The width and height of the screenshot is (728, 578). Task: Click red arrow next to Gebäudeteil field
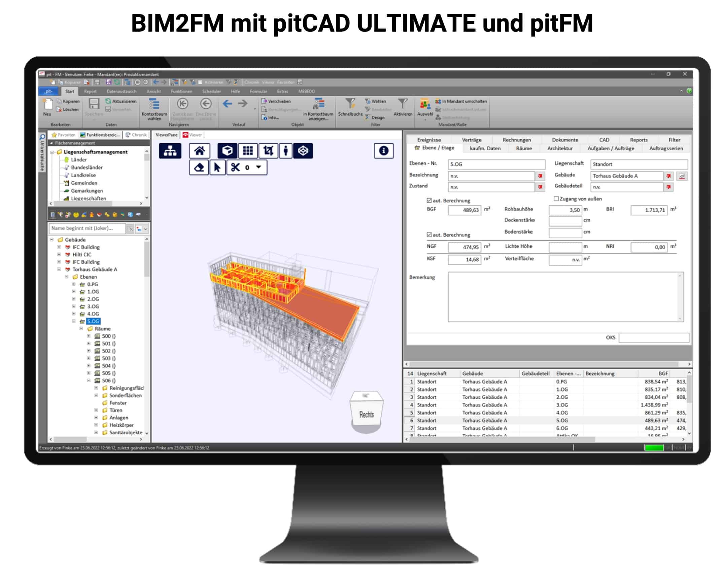(x=668, y=187)
